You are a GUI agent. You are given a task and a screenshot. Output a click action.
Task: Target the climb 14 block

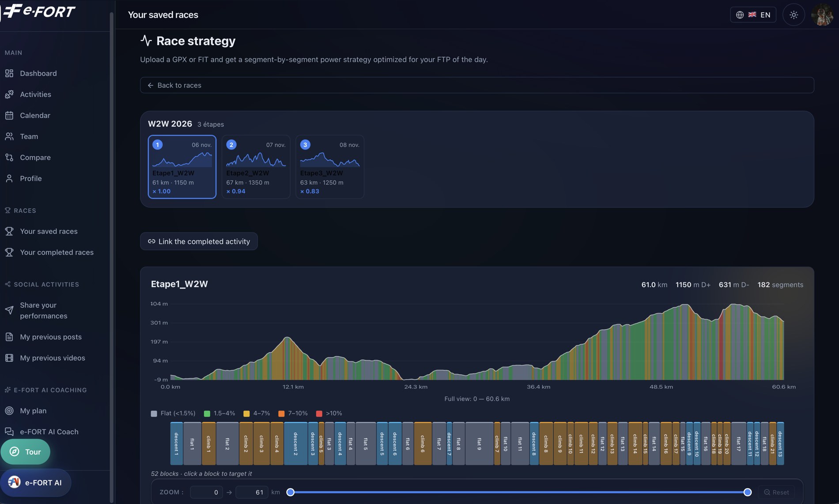[x=635, y=444]
